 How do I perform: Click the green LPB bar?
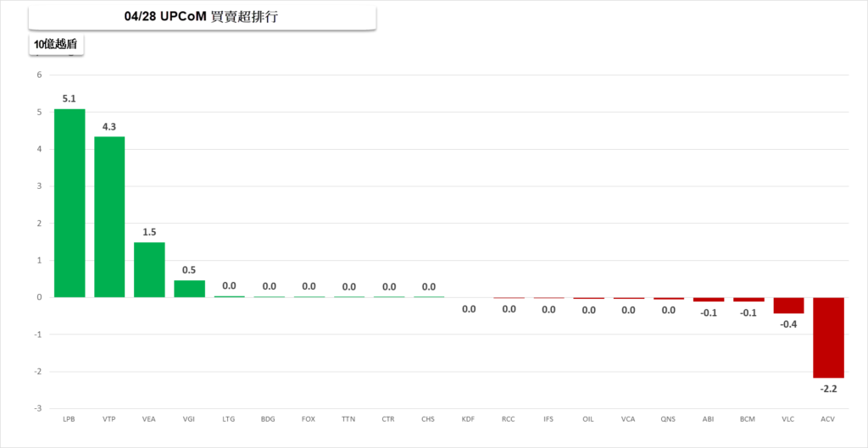(70, 203)
